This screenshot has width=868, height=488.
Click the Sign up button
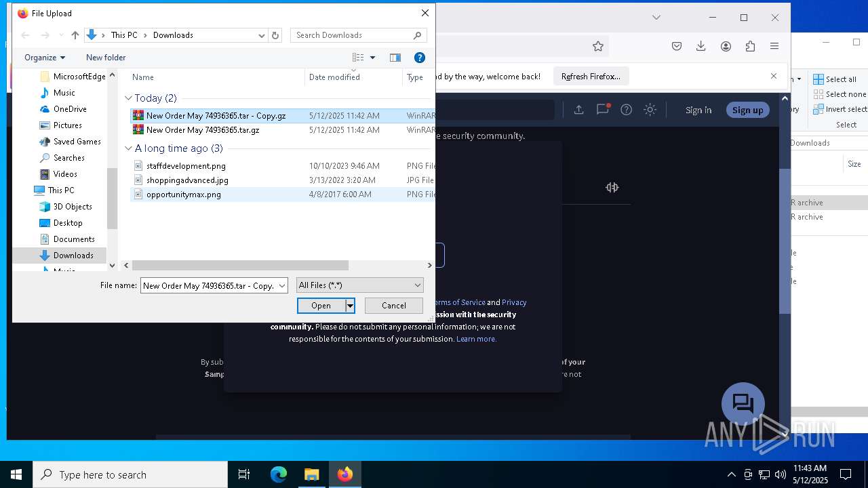tap(748, 110)
